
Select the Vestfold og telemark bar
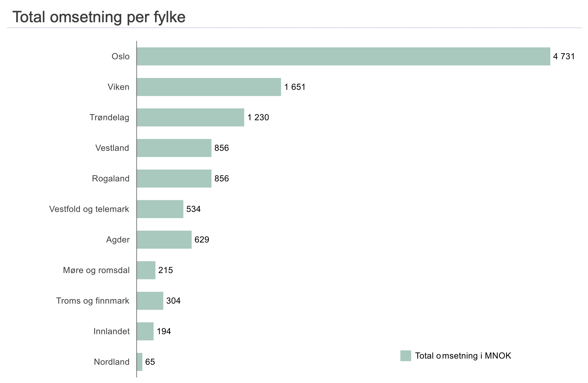click(x=160, y=209)
